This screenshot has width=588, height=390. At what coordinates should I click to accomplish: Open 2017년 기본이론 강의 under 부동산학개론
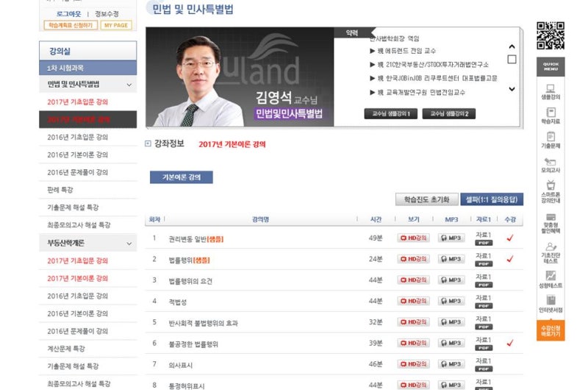point(78,278)
